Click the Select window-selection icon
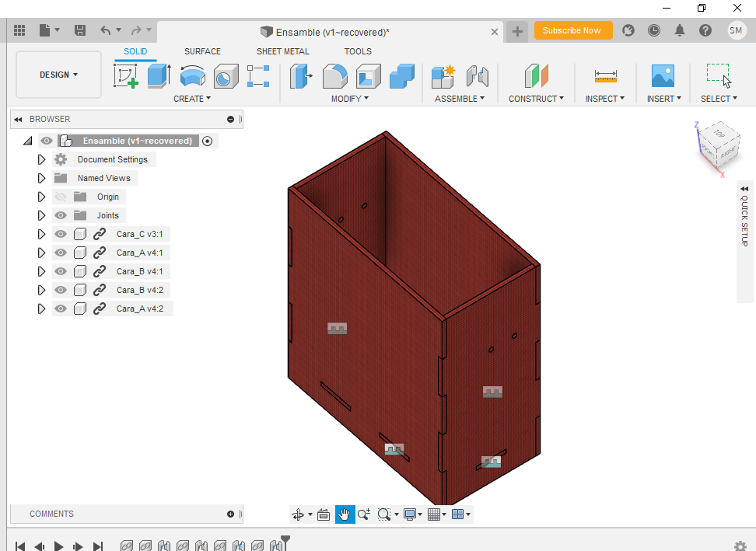756x551 pixels. [x=719, y=75]
